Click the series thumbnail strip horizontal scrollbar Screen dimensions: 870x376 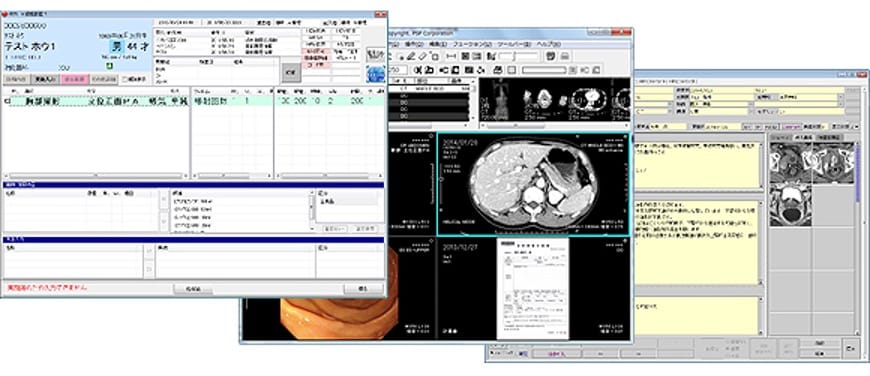pyautogui.click(x=554, y=125)
